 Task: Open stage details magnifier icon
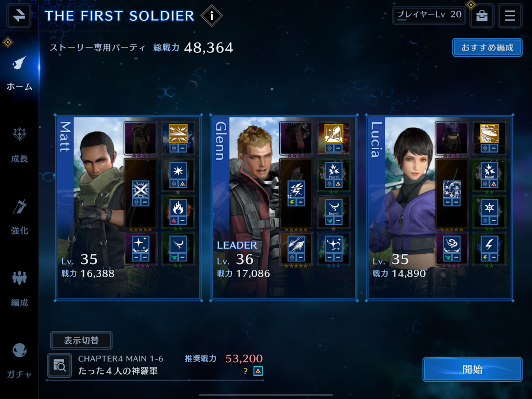tap(60, 365)
